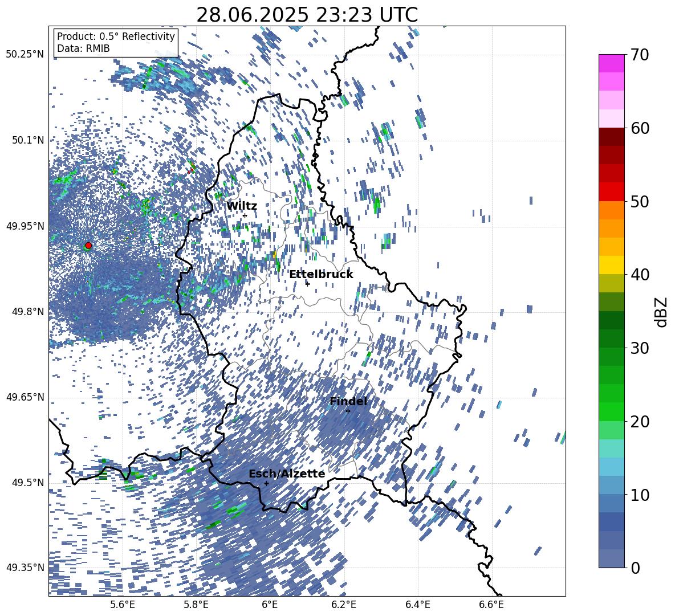Click the colorbar tick label 60

tap(640, 128)
